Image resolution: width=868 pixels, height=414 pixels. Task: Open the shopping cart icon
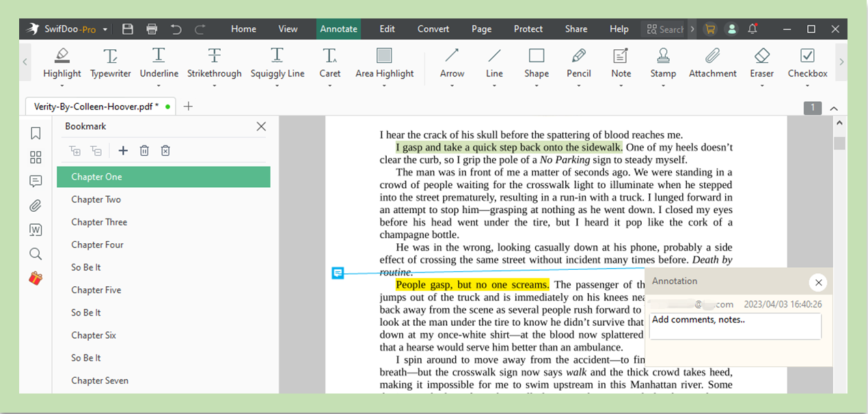tap(710, 29)
